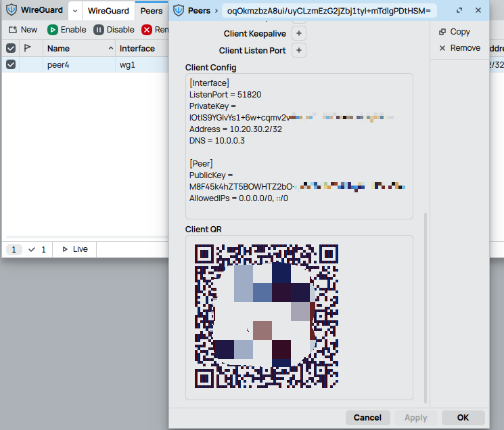Click the Remove button in side panel
The width and height of the screenshot is (504, 430).
[459, 48]
